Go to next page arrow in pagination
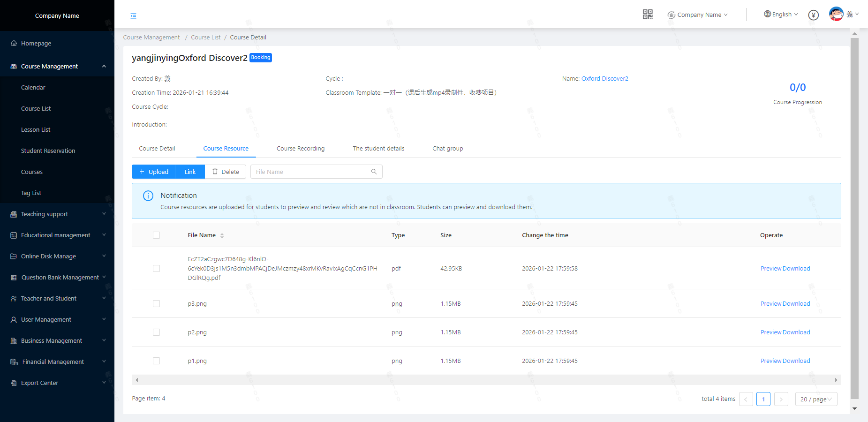 pos(781,399)
